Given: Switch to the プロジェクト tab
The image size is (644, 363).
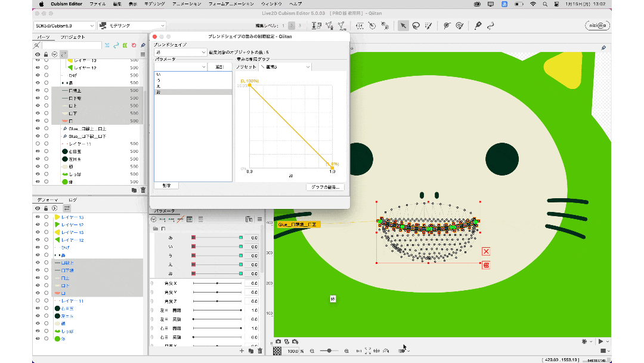Looking at the screenshot, I should pos(72,37).
